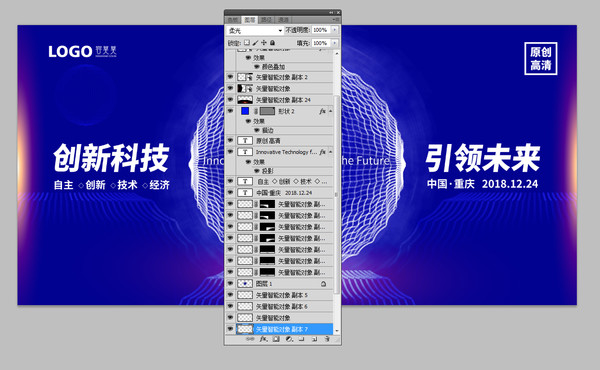The height and width of the screenshot is (370, 600).
Task: Disable the 描边 effect eye
Action: click(256, 130)
